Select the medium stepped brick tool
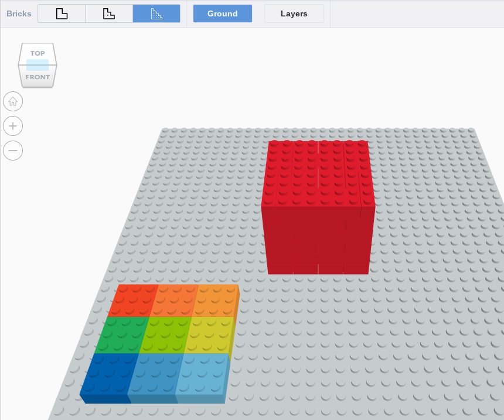This screenshot has height=420, width=504. tap(108, 13)
